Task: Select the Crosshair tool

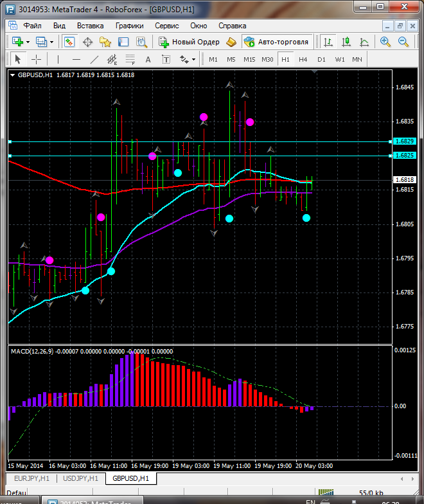Action: coord(37,59)
